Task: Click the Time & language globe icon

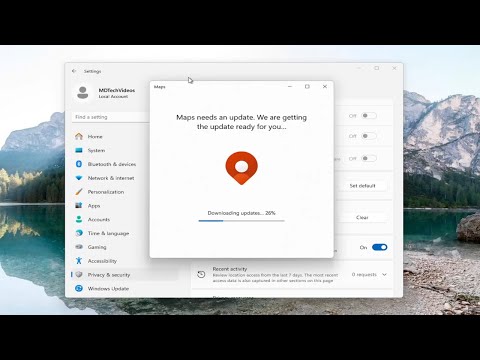Action: 79,233
